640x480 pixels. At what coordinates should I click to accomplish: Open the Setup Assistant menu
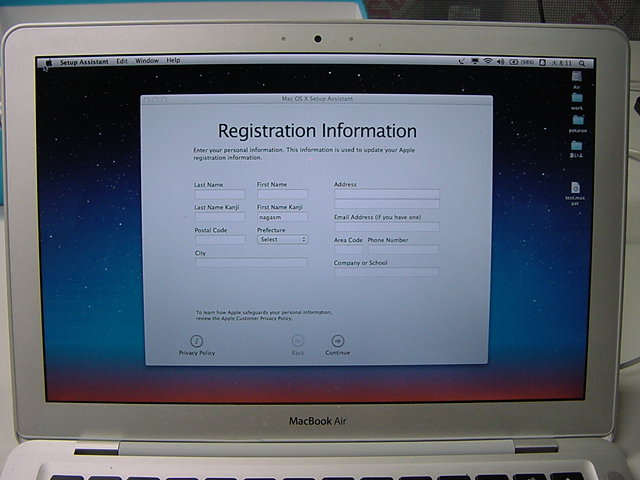[84, 62]
